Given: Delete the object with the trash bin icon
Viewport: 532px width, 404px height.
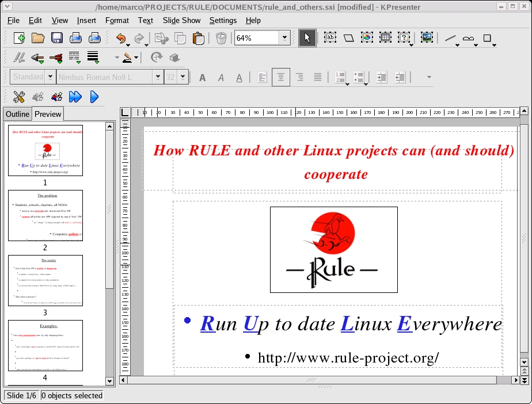Looking at the screenshot, I should (x=221, y=38).
